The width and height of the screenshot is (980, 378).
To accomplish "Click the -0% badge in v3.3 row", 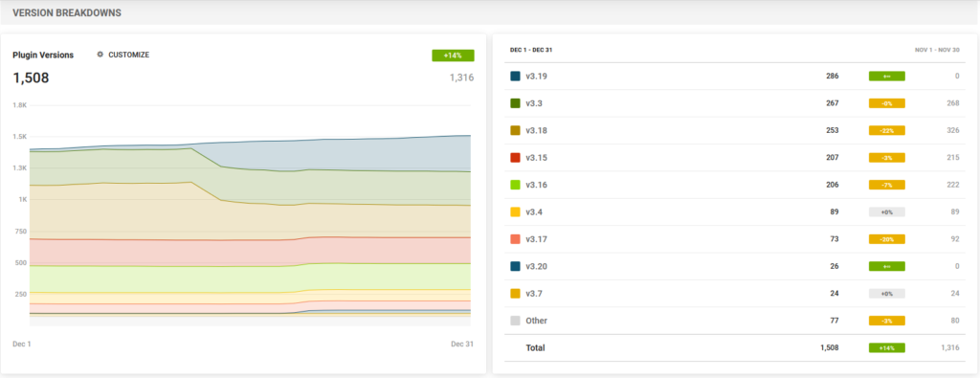I will (x=887, y=103).
